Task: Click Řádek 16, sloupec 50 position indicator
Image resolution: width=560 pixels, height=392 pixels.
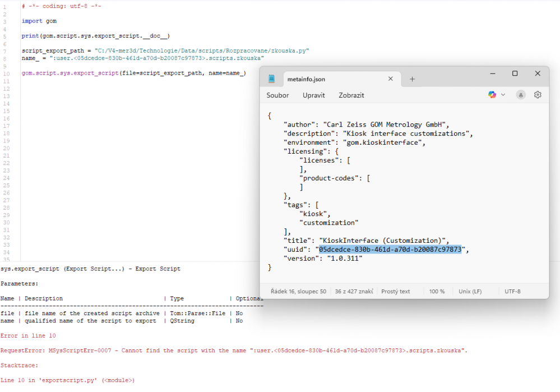Action: tap(298, 292)
